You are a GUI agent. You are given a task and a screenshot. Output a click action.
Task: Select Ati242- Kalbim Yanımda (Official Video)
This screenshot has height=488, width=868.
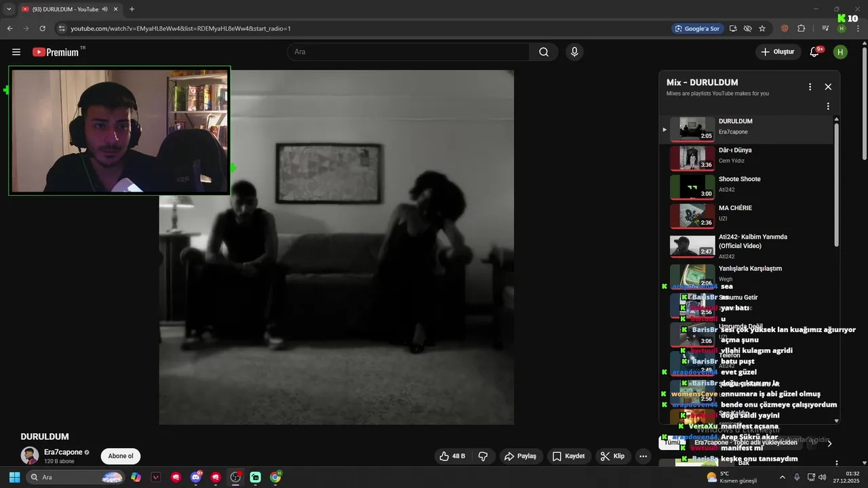coord(746,246)
